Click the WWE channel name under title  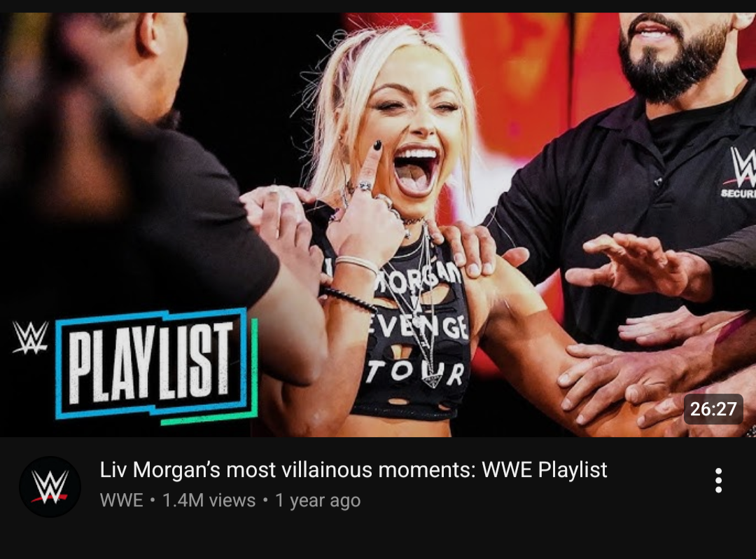click(122, 501)
